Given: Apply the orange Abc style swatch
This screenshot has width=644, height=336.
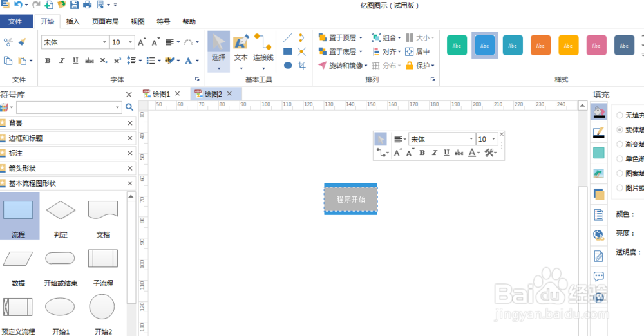Looking at the screenshot, I should pos(540,46).
